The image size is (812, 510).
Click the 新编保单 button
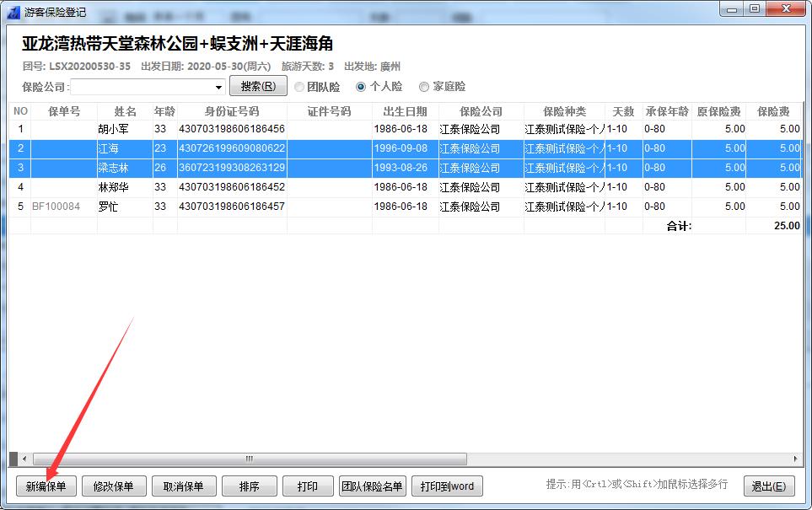pyautogui.click(x=46, y=486)
